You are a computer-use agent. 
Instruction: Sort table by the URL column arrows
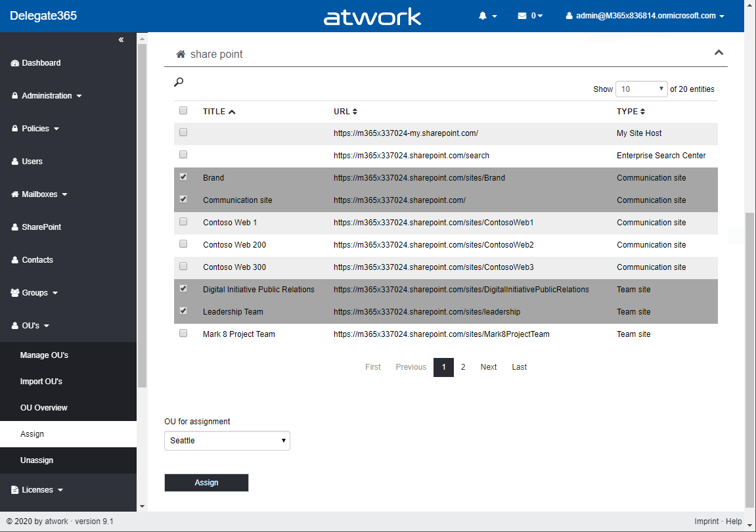pos(355,112)
